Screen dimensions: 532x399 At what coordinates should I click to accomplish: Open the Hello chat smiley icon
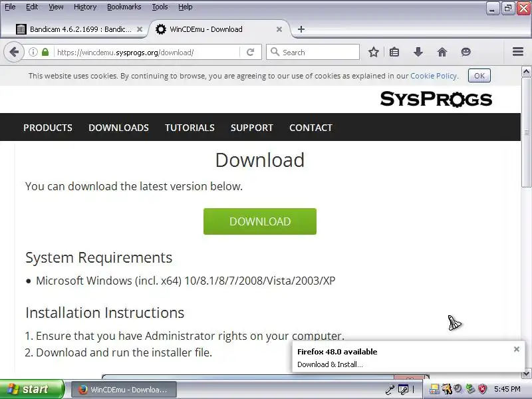[466, 53]
